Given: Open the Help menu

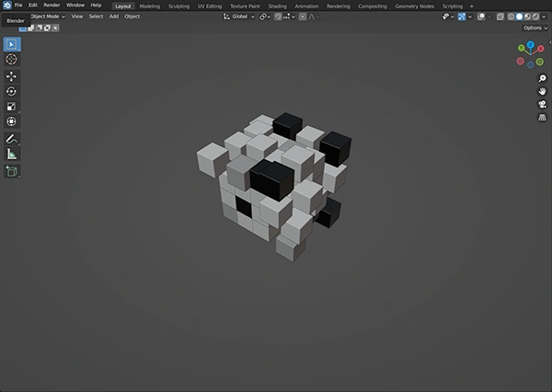Looking at the screenshot, I should [96, 6].
